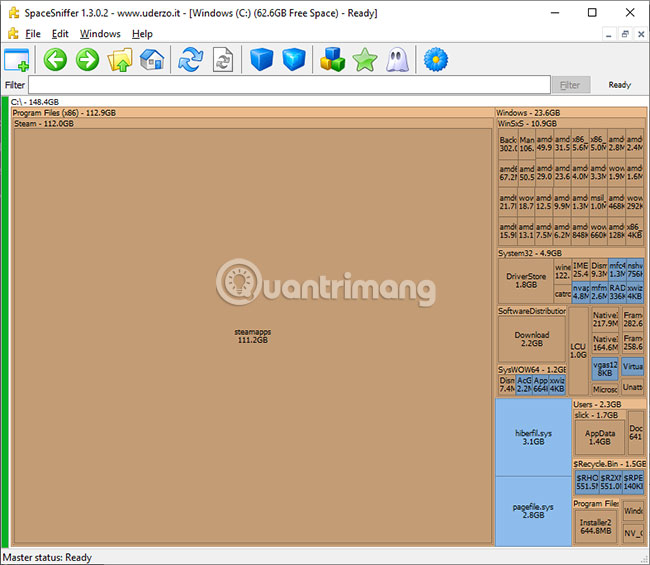650x565 pixels.
Task: Select the Installer2 644.8MB block
Action: coord(596,526)
